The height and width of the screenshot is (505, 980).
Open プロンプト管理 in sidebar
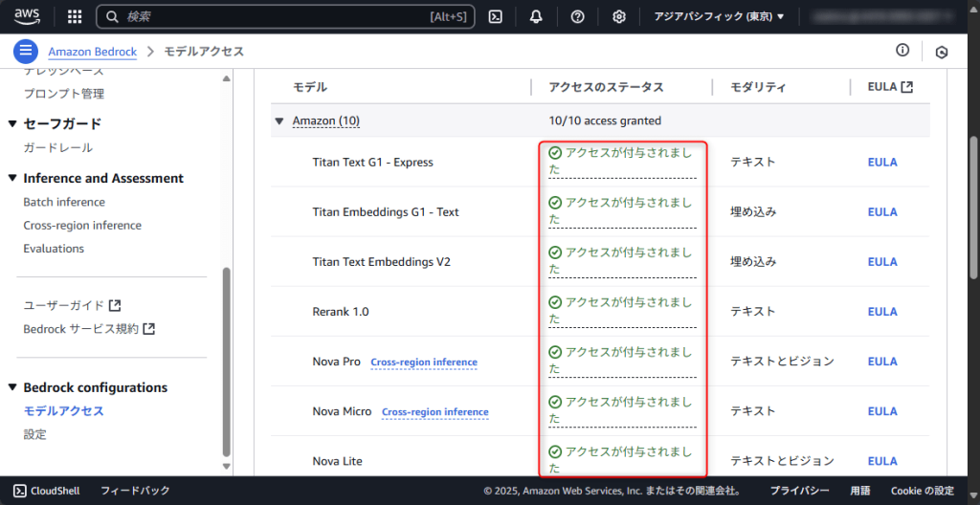(x=64, y=94)
